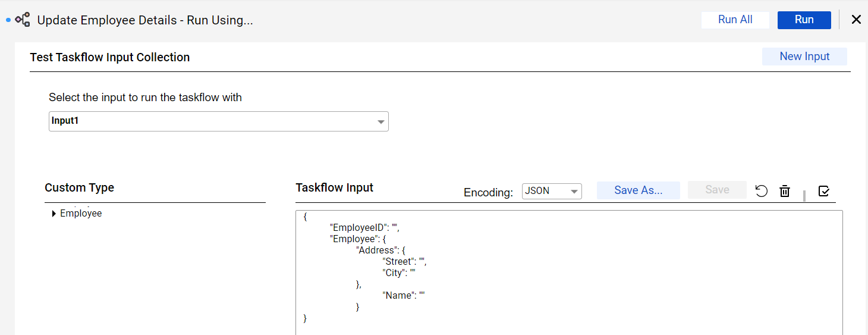Click the blue Run button
This screenshot has height=335, width=868.
(x=804, y=20)
